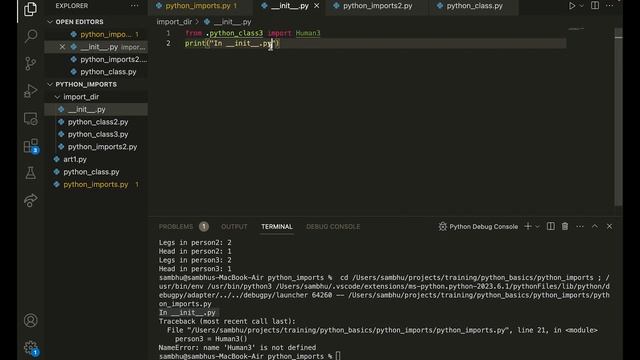640x360 pixels.
Task: Click the python_imports.py traceback file path
Action: 349,330
